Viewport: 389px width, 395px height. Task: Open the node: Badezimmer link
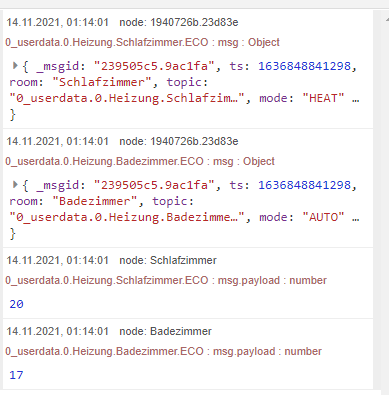coord(166,331)
